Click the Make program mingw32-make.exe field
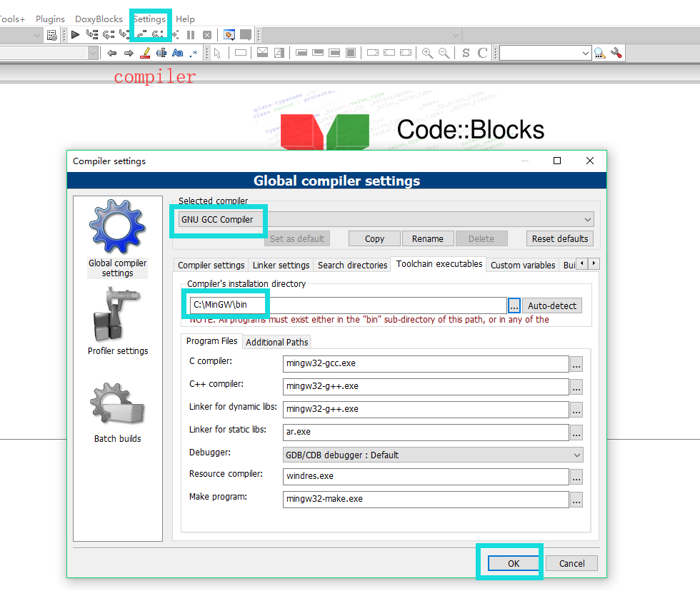This screenshot has width=700, height=591. pyautogui.click(x=426, y=499)
